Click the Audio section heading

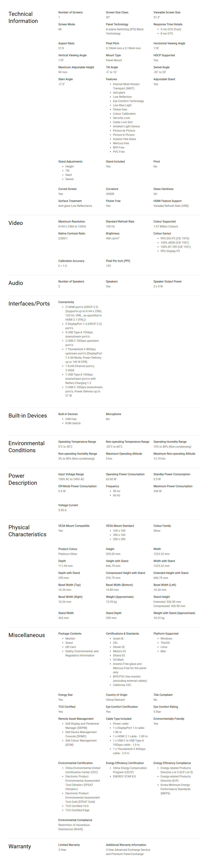click(15, 283)
